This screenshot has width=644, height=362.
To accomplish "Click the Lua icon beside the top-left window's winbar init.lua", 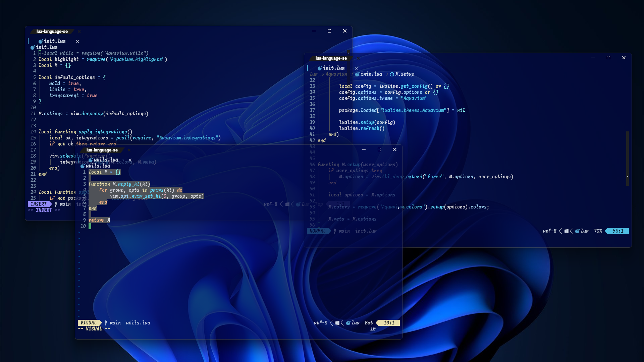I will (33, 47).
